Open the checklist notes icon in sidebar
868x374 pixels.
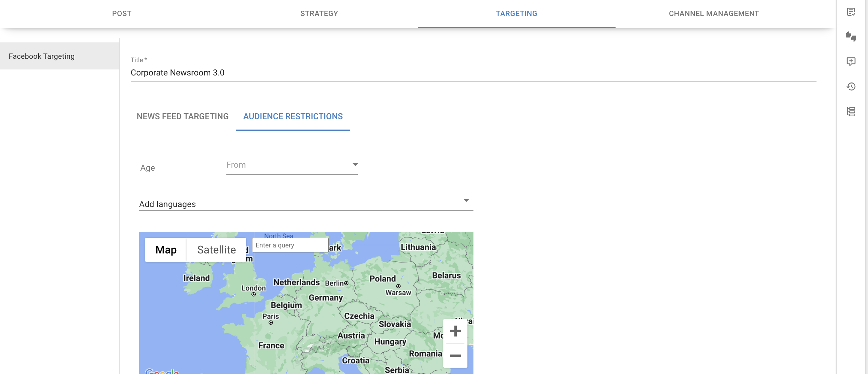pyautogui.click(x=851, y=12)
